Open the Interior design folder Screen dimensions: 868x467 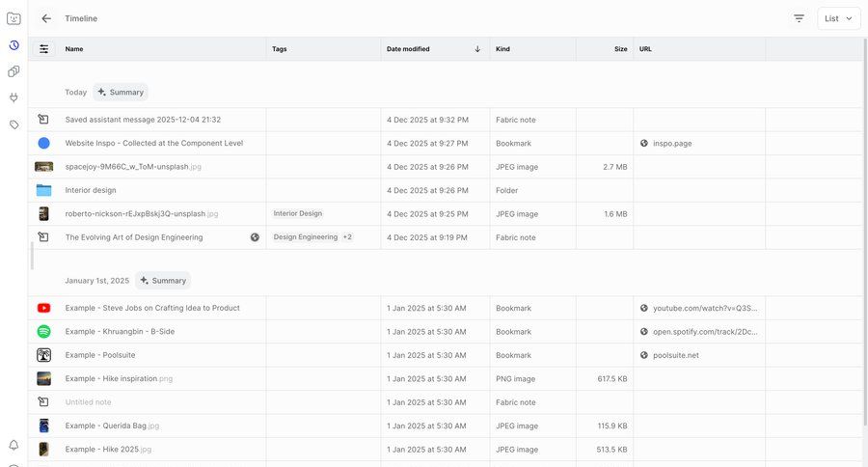tap(91, 190)
